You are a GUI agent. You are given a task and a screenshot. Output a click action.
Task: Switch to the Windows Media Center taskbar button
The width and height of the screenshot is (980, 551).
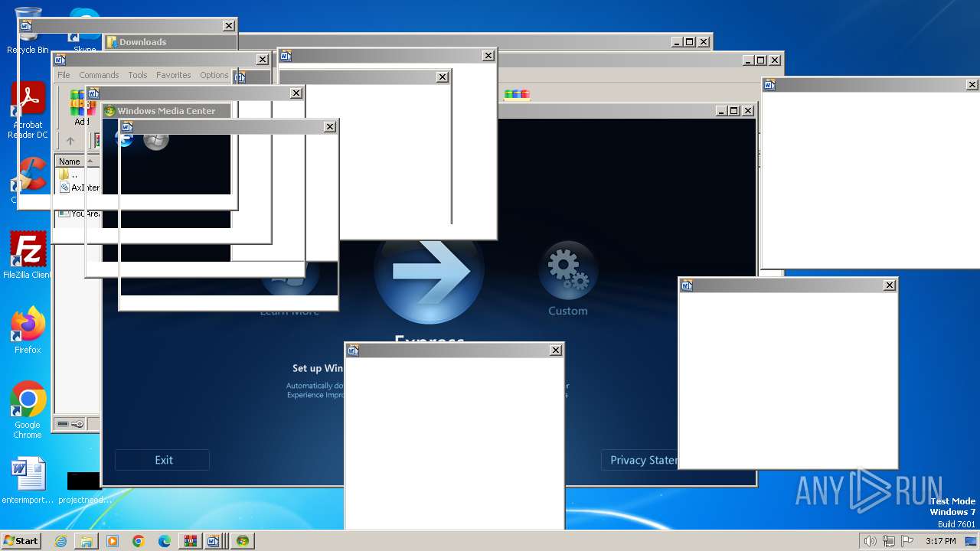243,541
